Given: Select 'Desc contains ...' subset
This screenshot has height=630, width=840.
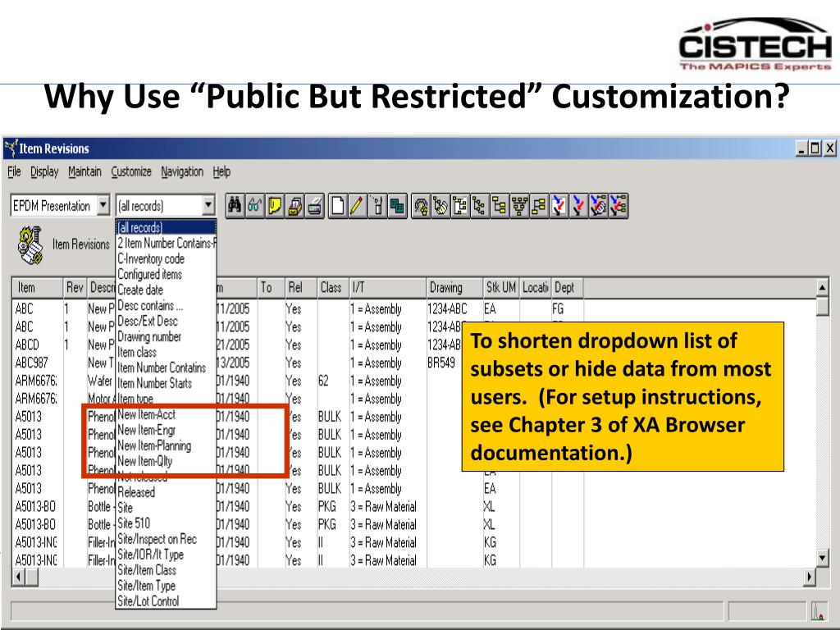Looking at the screenshot, I should coord(166,305).
